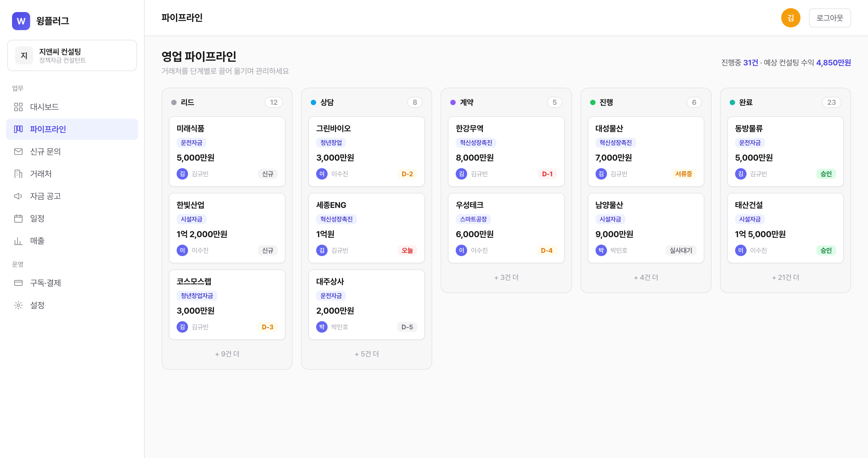Screen dimensions: 868x458
Task: Click the 윙플러그 W logo icon
Action: pos(21,21)
